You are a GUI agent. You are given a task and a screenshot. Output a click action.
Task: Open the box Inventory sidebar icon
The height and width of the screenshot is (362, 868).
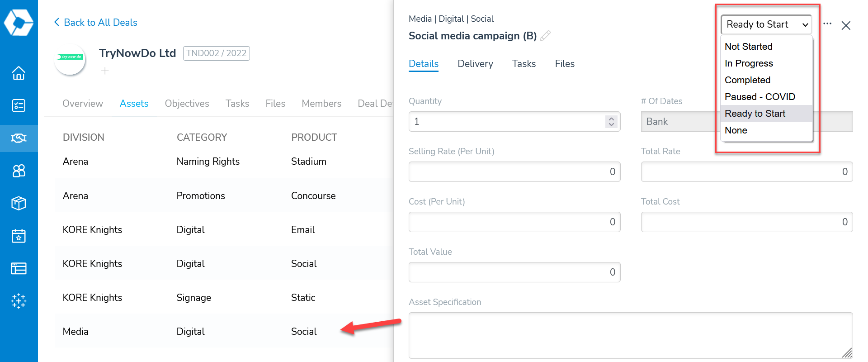click(x=19, y=203)
